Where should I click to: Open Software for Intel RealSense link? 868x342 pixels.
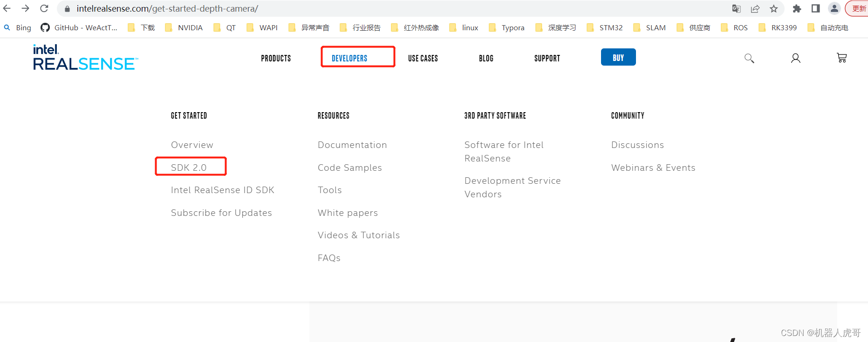504,152
